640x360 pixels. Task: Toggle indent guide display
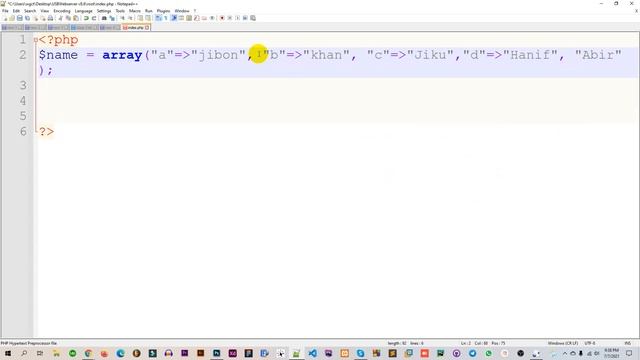pos(174,18)
